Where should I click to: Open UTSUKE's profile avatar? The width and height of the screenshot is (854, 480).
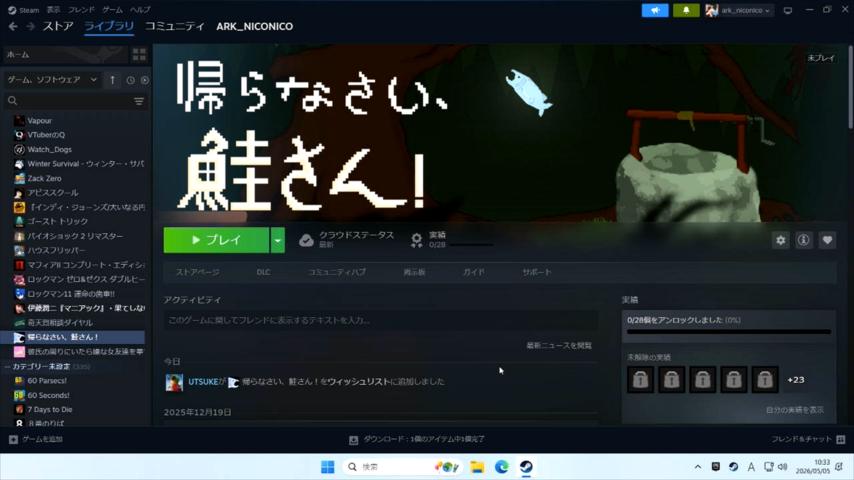[174, 382]
